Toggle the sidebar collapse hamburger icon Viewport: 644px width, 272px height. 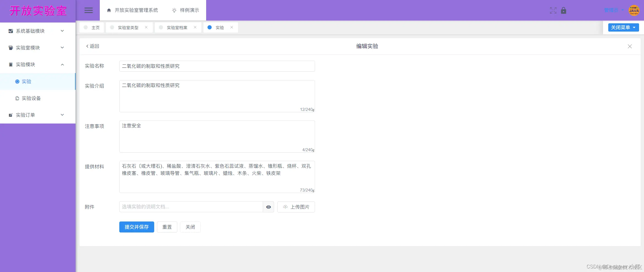pyautogui.click(x=88, y=10)
